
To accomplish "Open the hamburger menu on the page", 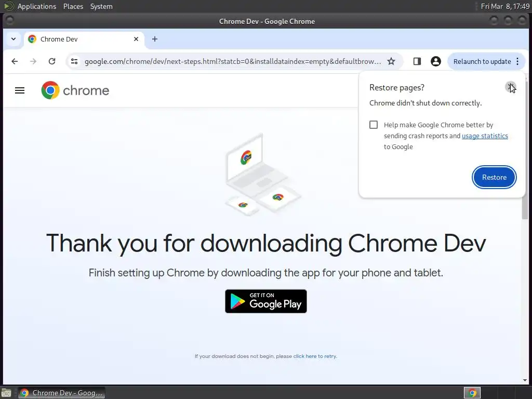I will pos(20,90).
